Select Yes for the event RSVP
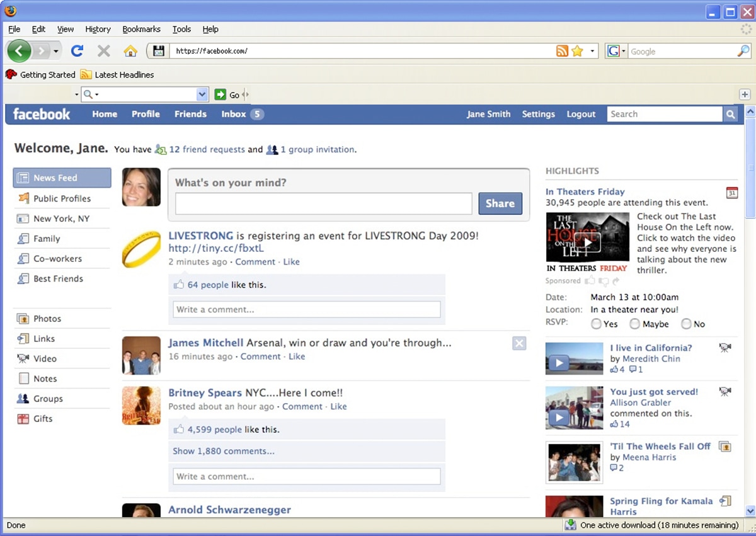The height and width of the screenshot is (536, 756). tap(596, 324)
